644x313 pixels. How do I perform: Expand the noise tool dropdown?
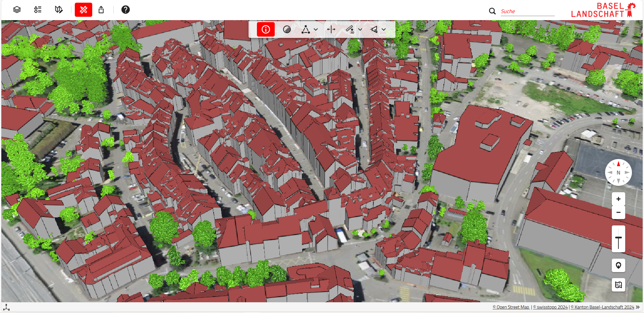click(x=384, y=29)
